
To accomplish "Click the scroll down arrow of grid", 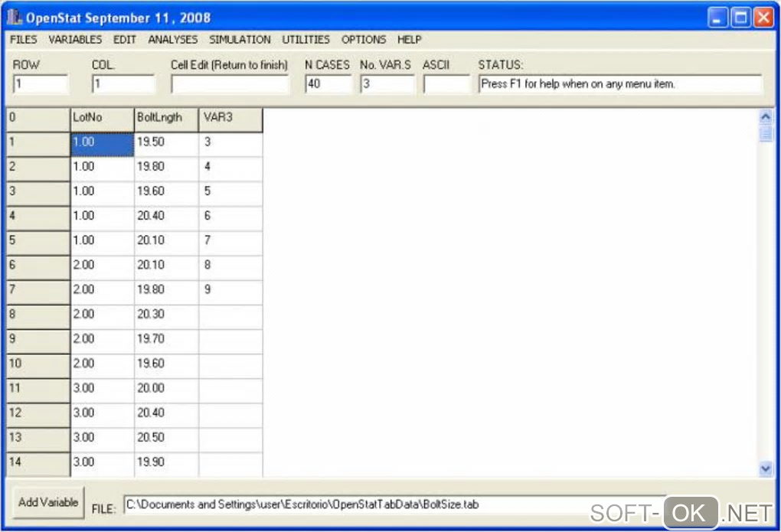I will tap(766, 468).
